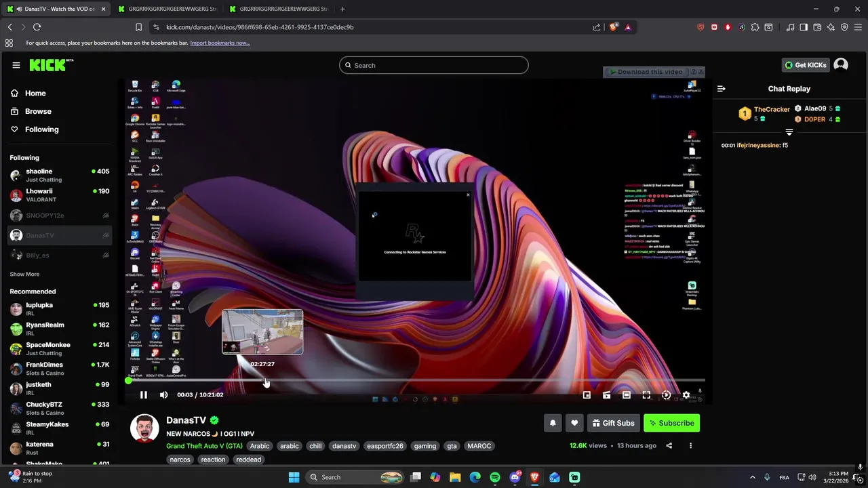Open the download banner's help icon

point(693,71)
